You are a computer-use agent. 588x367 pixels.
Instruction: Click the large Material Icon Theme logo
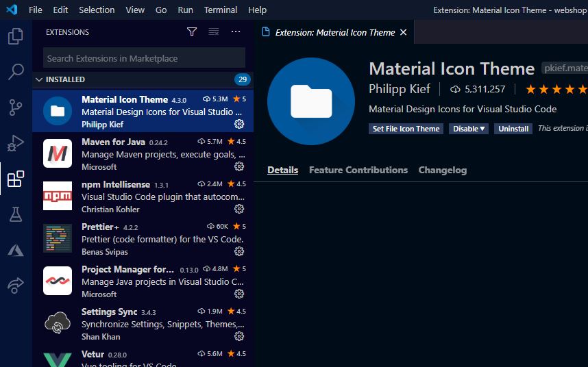[311, 101]
